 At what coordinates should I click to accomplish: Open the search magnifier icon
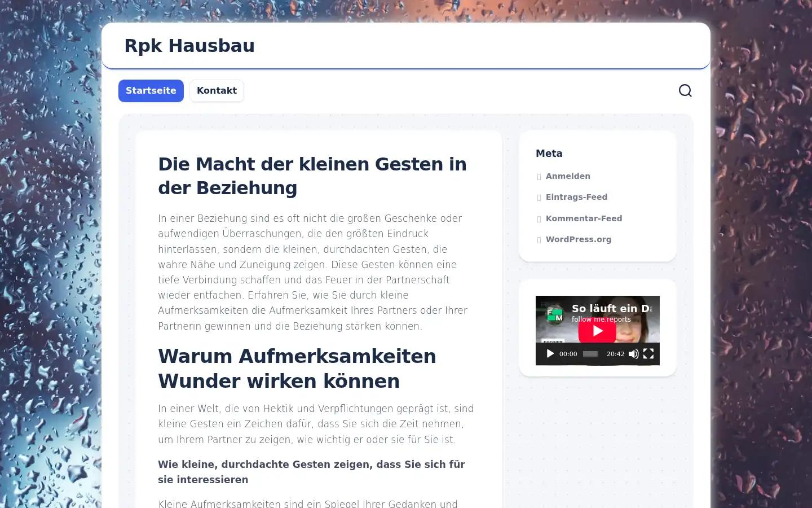(685, 90)
